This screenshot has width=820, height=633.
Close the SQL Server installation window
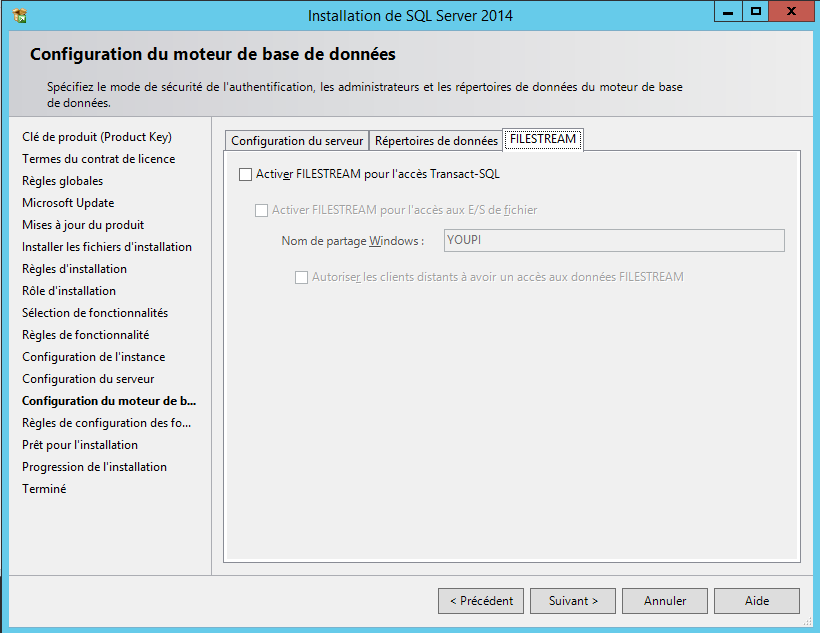tap(792, 12)
